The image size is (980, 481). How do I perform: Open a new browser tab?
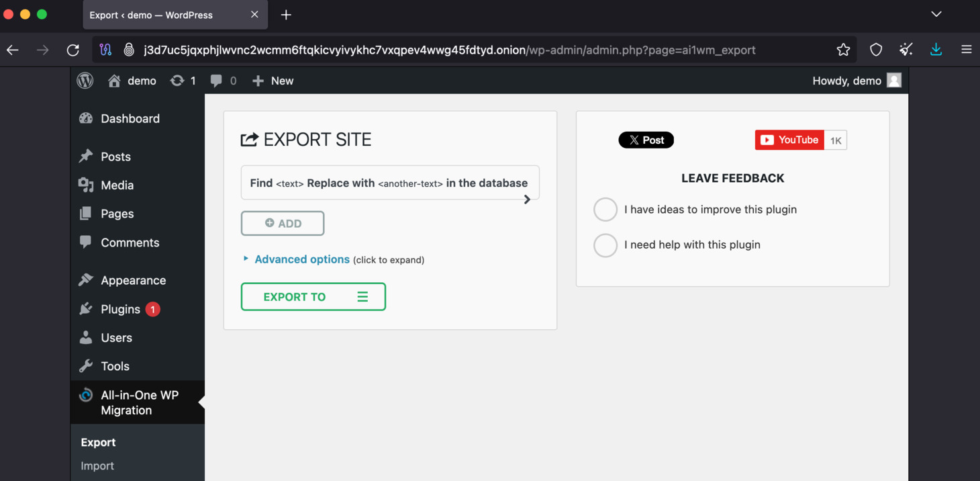point(286,15)
